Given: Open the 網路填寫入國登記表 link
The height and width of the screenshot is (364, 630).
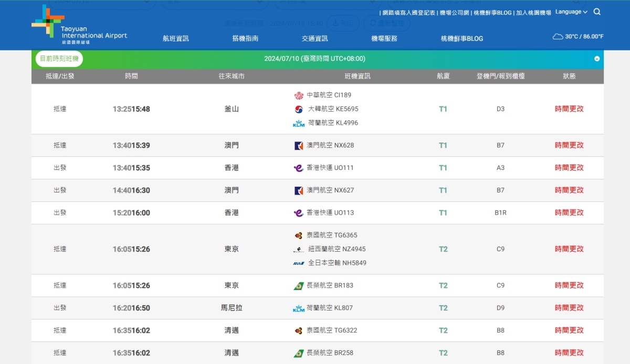Looking at the screenshot, I should (409, 13).
